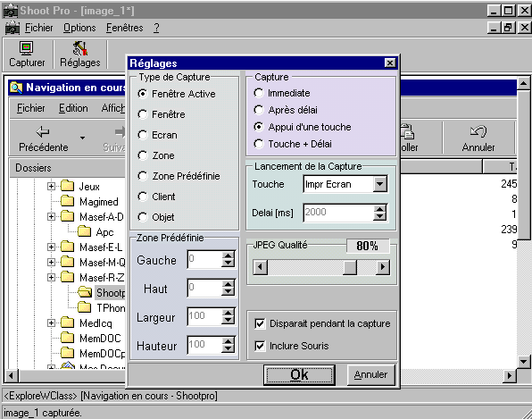The width and height of the screenshot is (532, 419).
Task: Open the Précédente history dropdown arrow
Action: coord(82,138)
